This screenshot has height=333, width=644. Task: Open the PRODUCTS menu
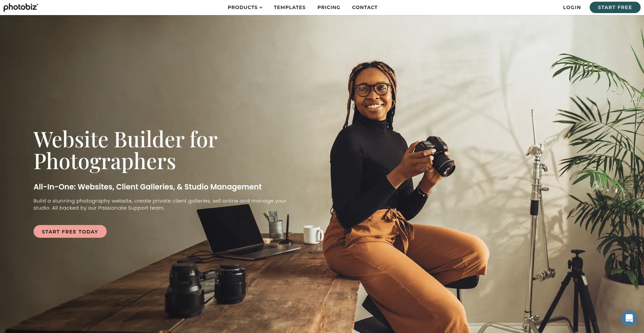pos(245,7)
